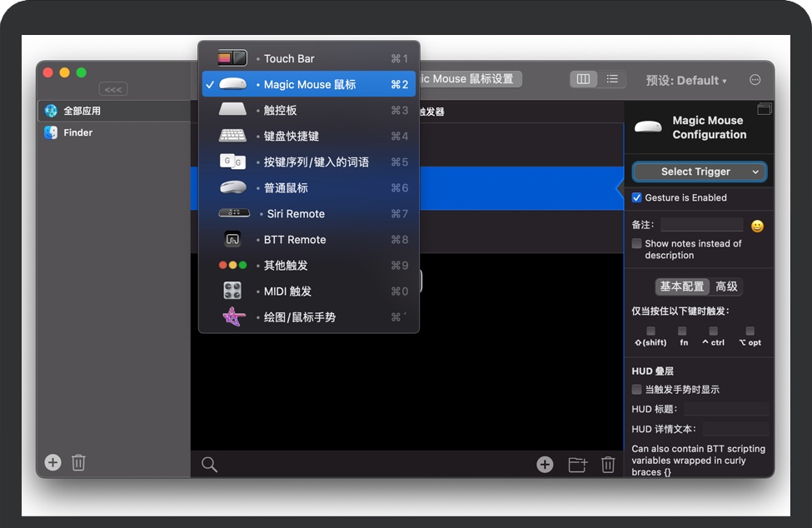
Task: Click the 基本配置 button
Action: point(683,286)
